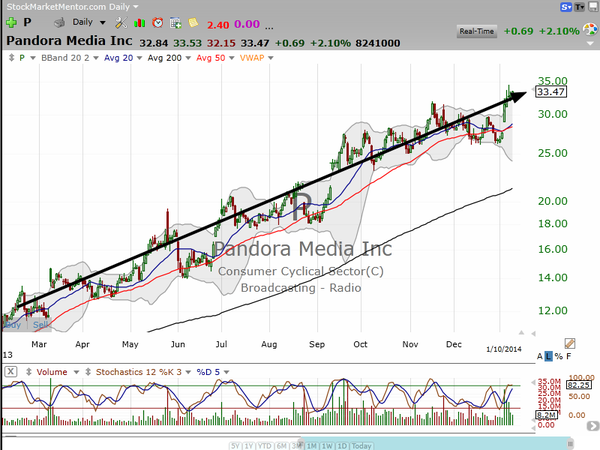Click the 33.47 current price label
The height and width of the screenshot is (450, 600).
point(551,92)
